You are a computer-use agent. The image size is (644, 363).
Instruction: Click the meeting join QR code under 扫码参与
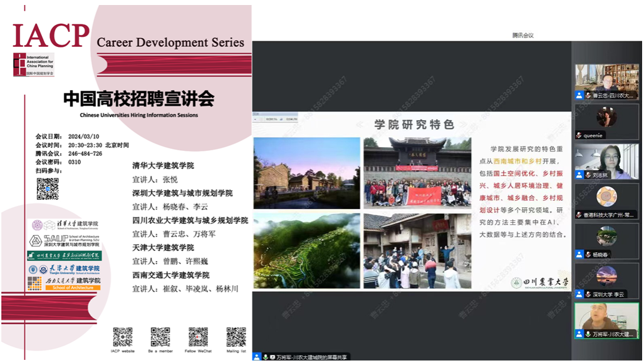click(48, 189)
